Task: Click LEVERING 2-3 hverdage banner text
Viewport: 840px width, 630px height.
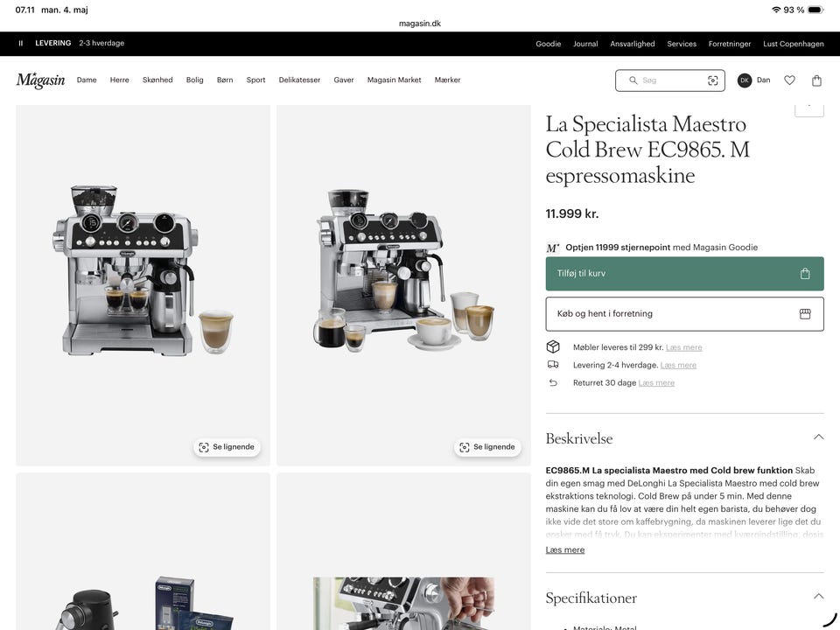Action: click(x=80, y=43)
